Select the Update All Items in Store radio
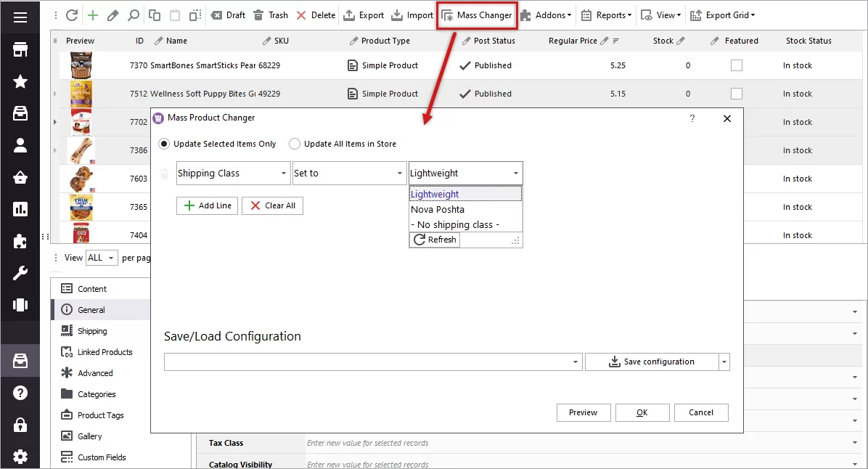This screenshot has width=868, height=469. [295, 144]
